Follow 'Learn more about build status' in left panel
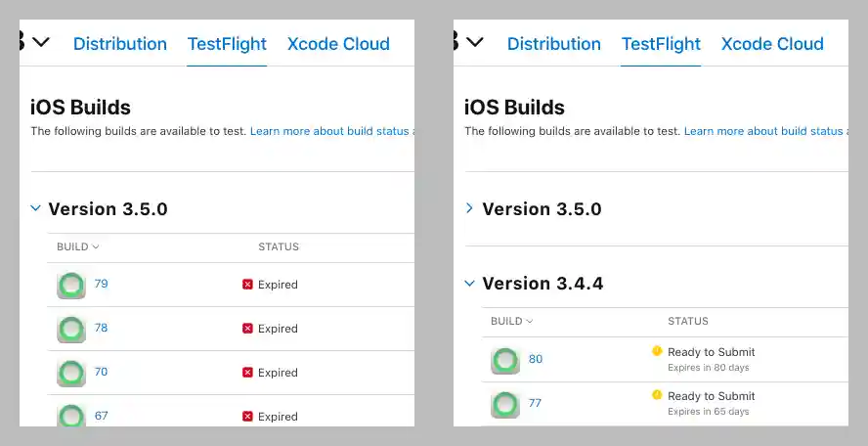The height and width of the screenshot is (446, 868). pyautogui.click(x=331, y=131)
